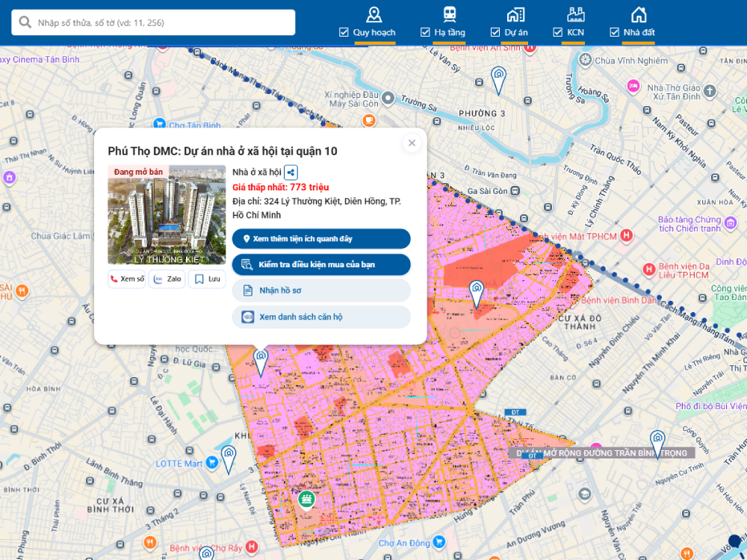Click the project pin near LOTTE Mart

(229, 459)
